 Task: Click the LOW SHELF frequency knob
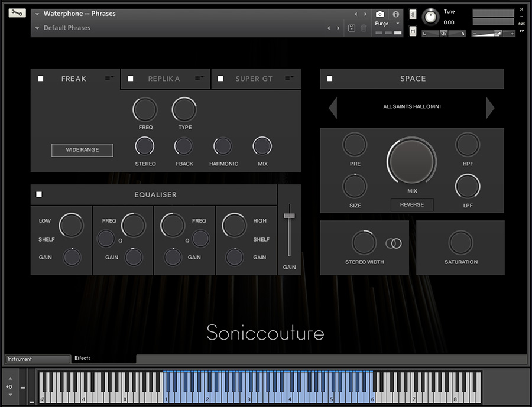(72, 225)
